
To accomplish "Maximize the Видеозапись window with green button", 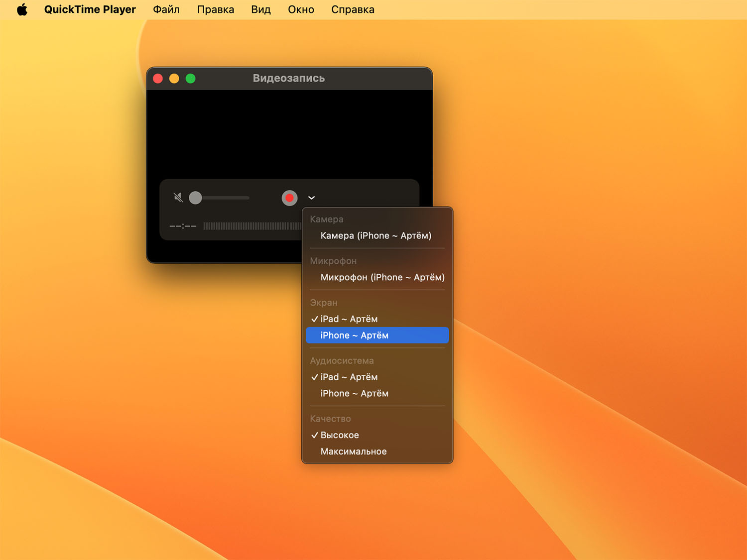I will [x=191, y=78].
